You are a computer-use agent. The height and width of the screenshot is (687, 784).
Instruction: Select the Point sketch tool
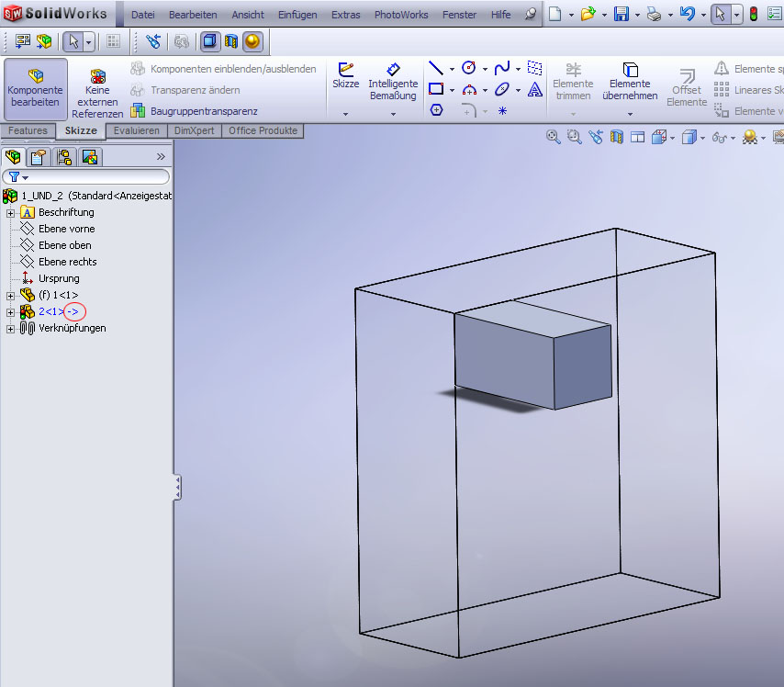502,110
